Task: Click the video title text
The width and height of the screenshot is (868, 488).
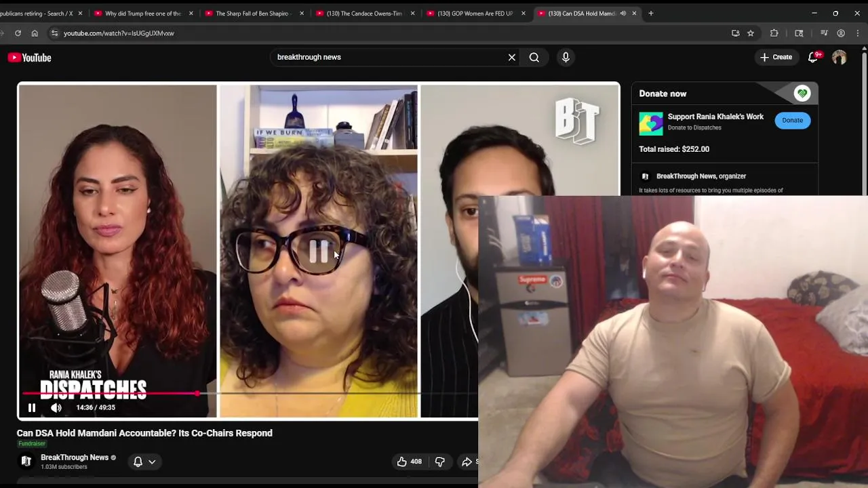Action: coord(144,433)
